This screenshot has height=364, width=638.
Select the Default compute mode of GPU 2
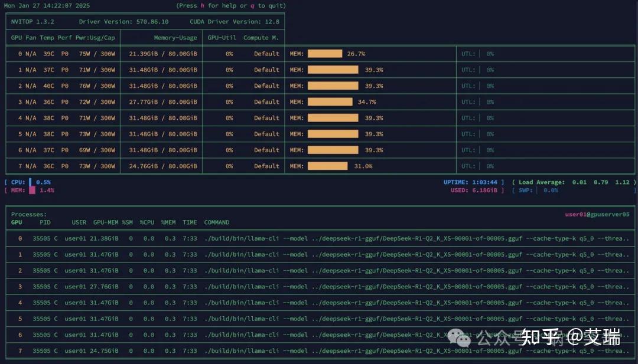pyautogui.click(x=266, y=86)
